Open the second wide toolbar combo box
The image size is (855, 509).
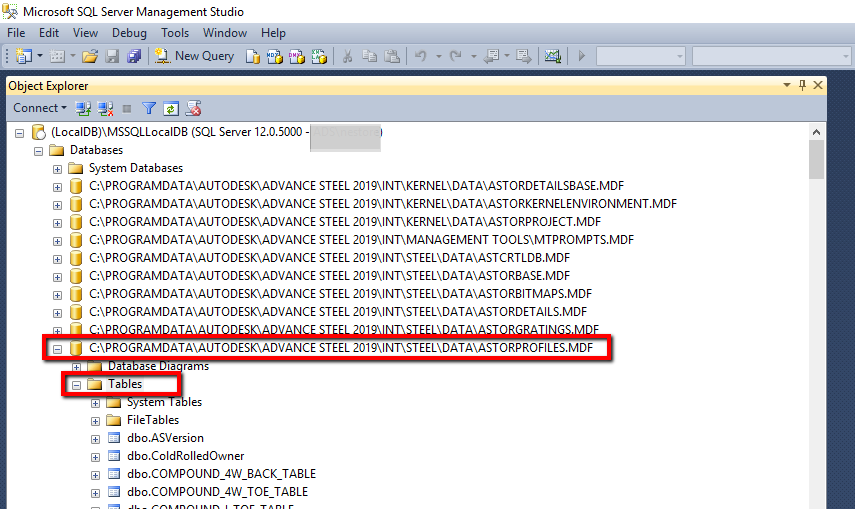(771, 56)
